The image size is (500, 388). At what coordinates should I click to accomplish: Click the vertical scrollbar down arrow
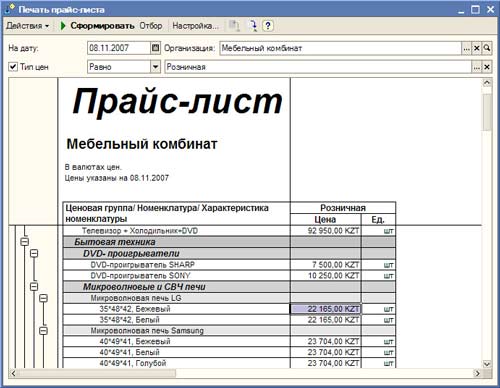tap(487, 364)
